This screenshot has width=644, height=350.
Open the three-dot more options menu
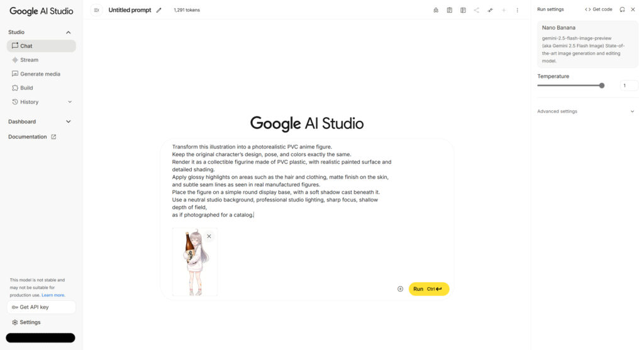517,10
